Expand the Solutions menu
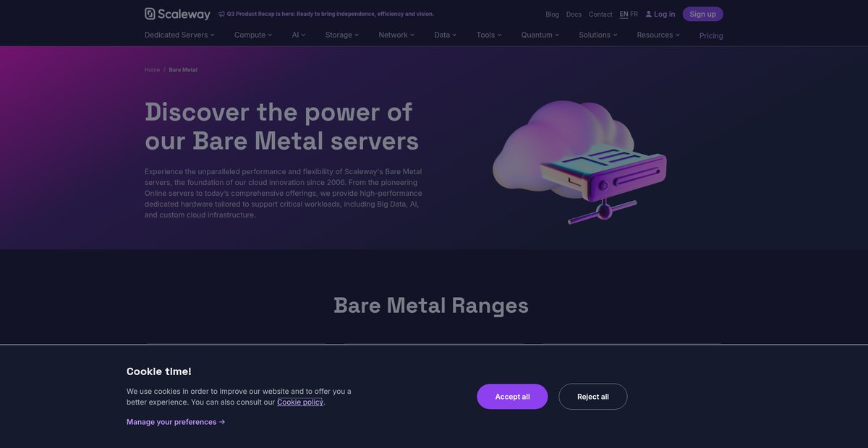Viewport: 868px width, 448px height. point(598,35)
